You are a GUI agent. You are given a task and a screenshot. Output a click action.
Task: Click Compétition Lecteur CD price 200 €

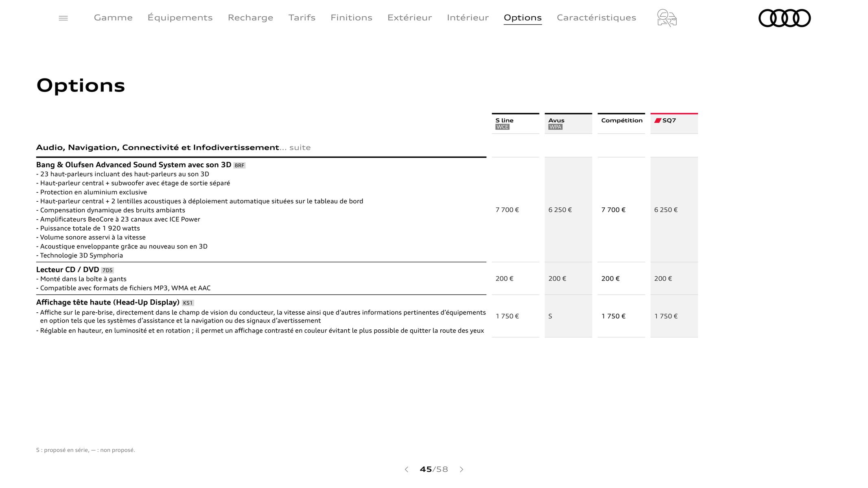(x=610, y=279)
